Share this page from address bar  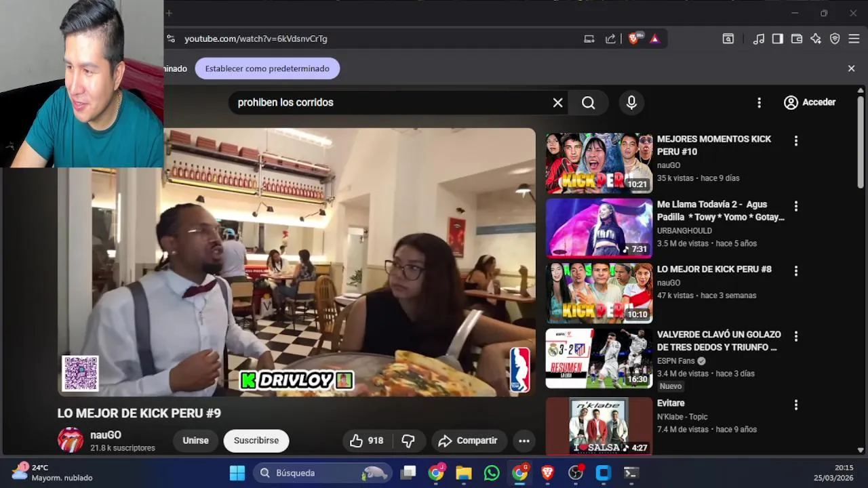pos(610,39)
